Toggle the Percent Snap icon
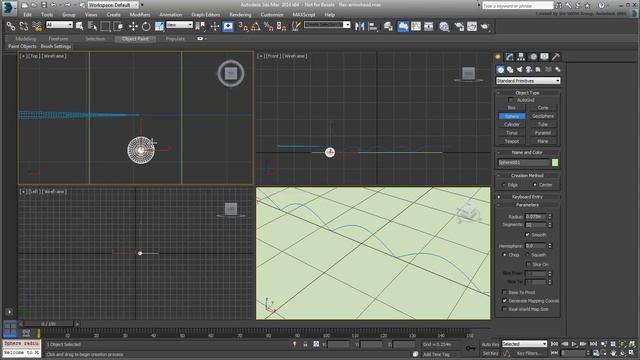Viewport: 640px width, 360px height. point(269,26)
